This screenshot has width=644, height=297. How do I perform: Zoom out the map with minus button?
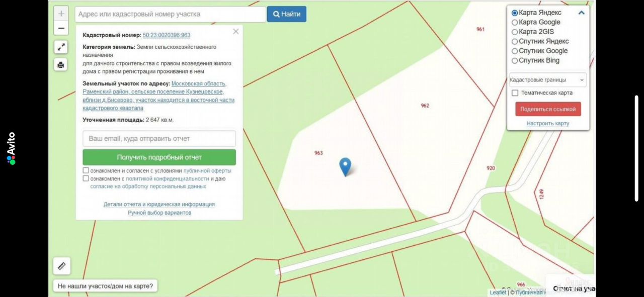pos(61,28)
